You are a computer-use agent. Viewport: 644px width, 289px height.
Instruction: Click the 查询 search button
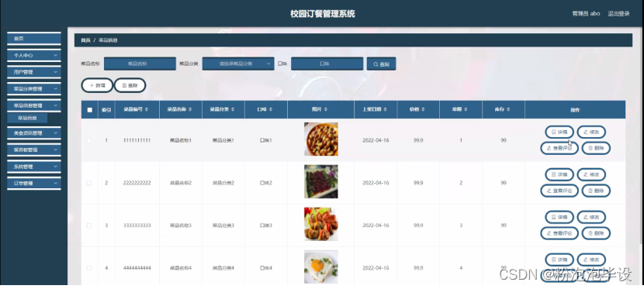(x=381, y=64)
